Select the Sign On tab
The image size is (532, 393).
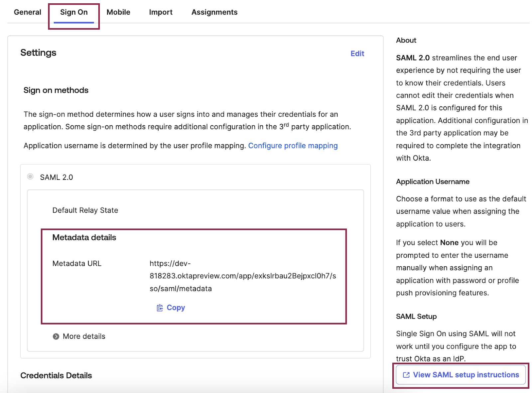pyautogui.click(x=73, y=12)
